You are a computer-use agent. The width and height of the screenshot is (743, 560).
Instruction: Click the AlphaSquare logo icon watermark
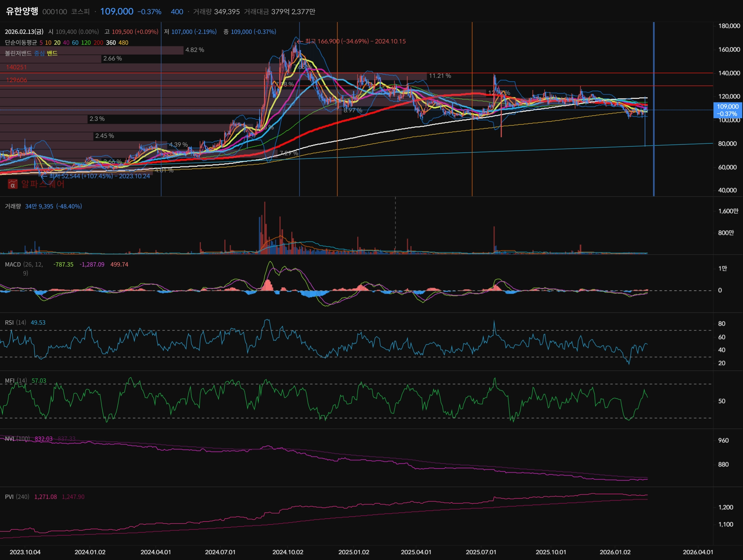click(x=13, y=184)
